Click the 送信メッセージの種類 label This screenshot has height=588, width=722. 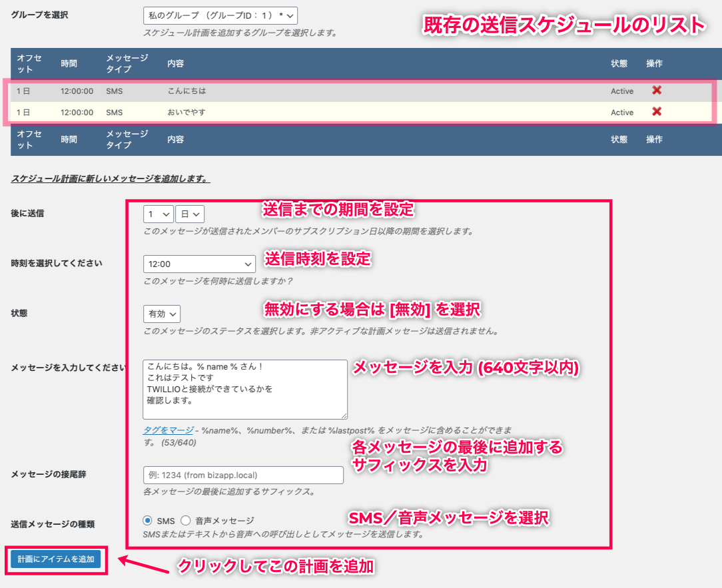pos(53,524)
